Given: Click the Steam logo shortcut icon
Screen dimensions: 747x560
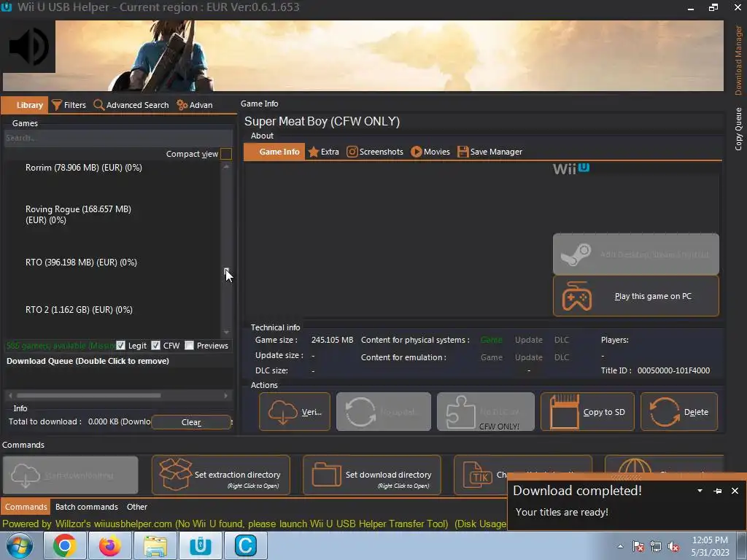Looking at the screenshot, I should pos(576,254).
